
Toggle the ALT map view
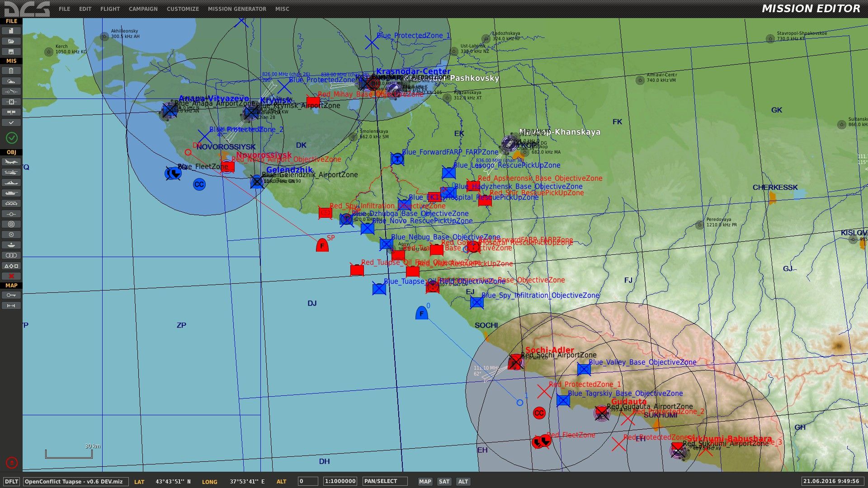coord(463,482)
